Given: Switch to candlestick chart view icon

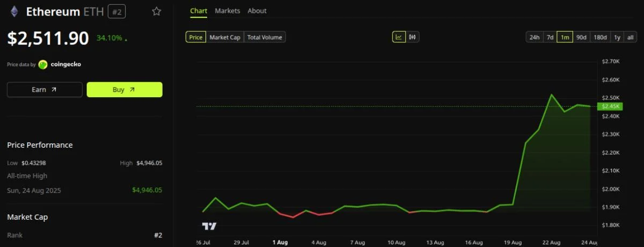Looking at the screenshot, I should [x=413, y=37].
